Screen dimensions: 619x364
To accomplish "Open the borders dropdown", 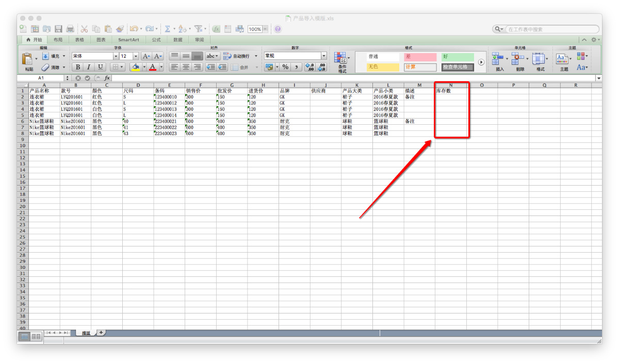I will pyautogui.click(x=122, y=67).
